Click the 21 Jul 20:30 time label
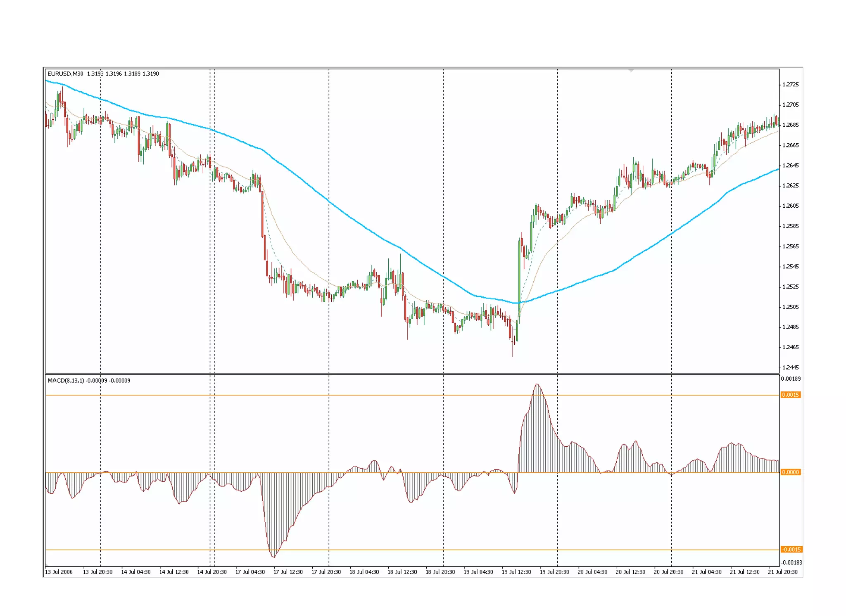The image size is (846, 616). pyautogui.click(x=782, y=572)
